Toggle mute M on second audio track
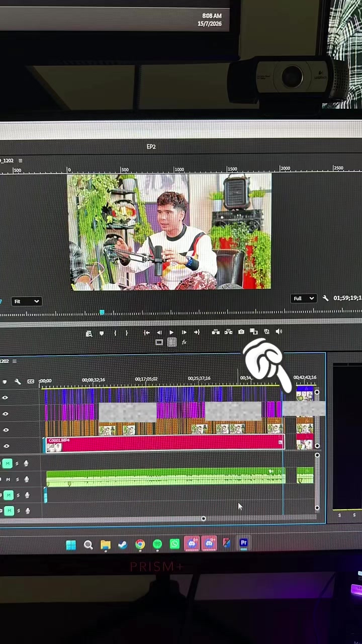 click(x=8, y=479)
